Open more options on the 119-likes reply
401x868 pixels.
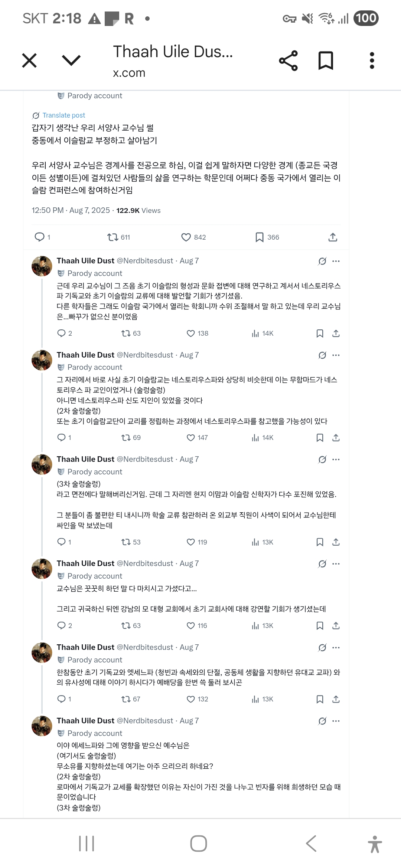tap(336, 460)
